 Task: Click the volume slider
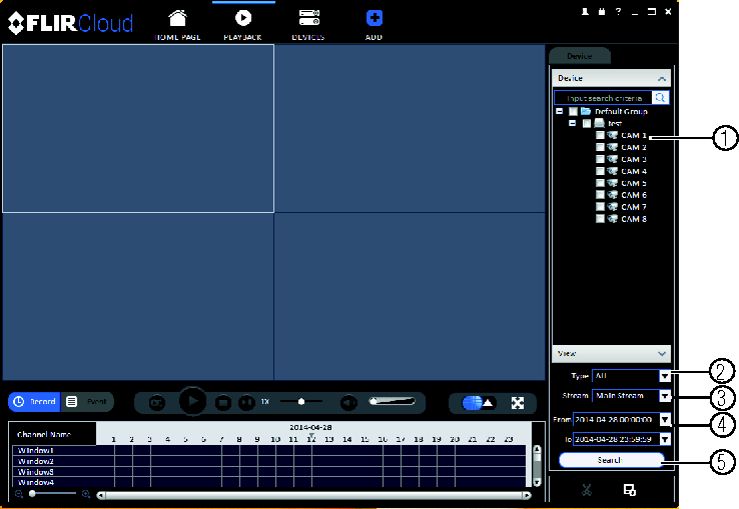[x=392, y=402]
